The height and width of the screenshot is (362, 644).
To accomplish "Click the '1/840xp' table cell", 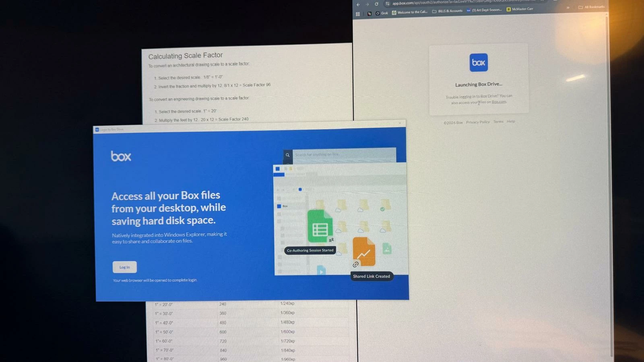I will point(288,350).
